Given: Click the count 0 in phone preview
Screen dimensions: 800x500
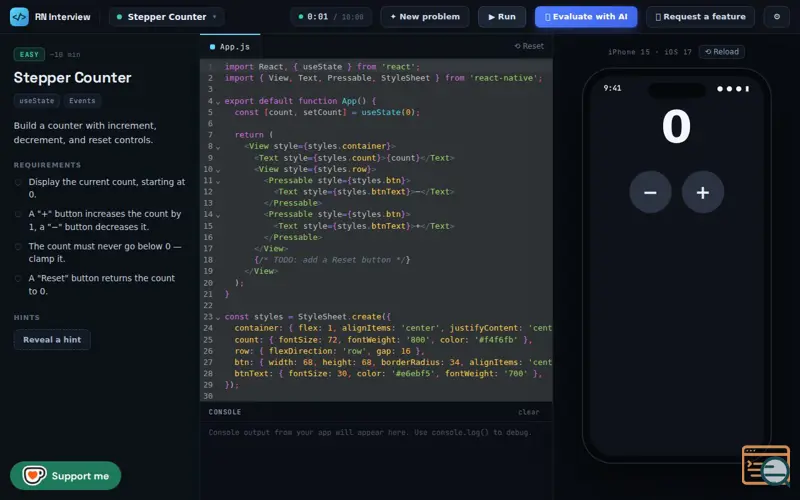Looking at the screenshot, I should [676, 127].
